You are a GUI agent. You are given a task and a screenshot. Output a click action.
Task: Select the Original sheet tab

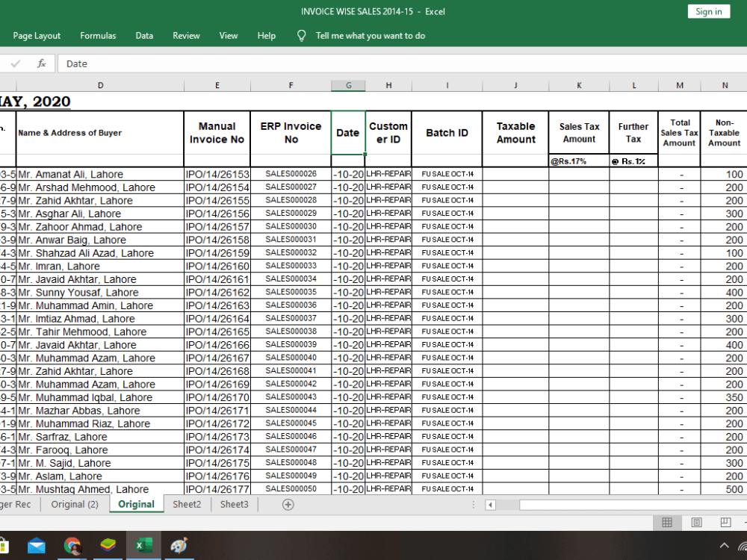point(136,504)
